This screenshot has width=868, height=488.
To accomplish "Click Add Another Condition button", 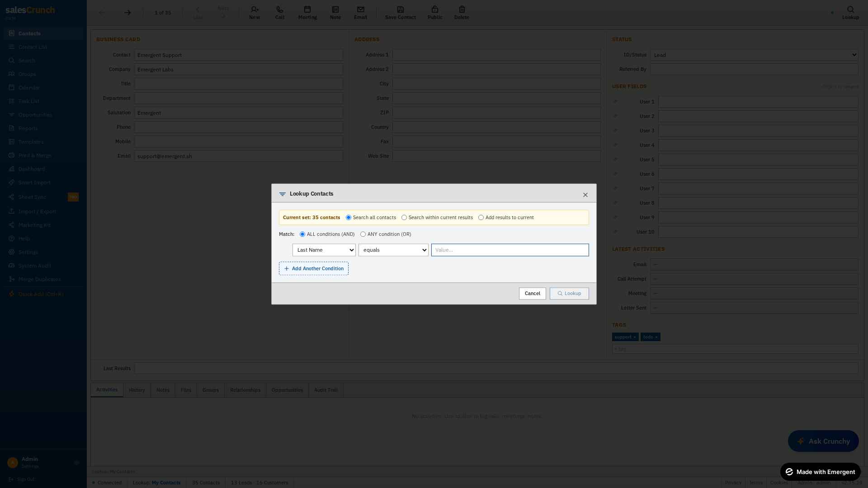I will point(314,268).
